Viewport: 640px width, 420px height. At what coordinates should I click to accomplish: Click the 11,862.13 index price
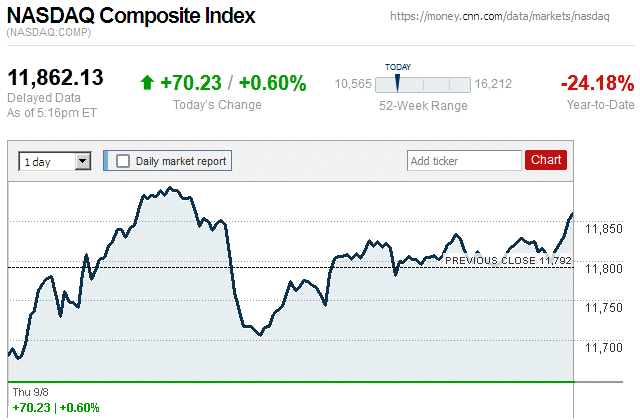click(x=56, y=78)
